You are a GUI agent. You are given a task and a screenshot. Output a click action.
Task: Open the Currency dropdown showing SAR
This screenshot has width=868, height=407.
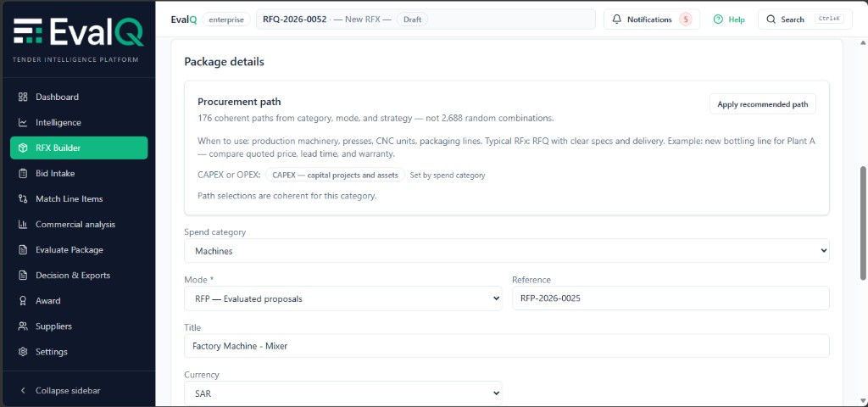tap(343, 393)
